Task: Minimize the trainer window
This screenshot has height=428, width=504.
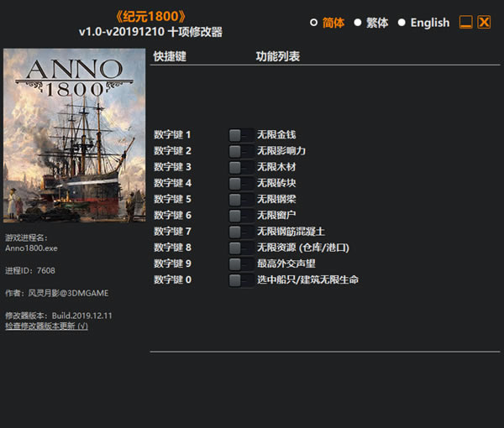Action: click(466, 23)
